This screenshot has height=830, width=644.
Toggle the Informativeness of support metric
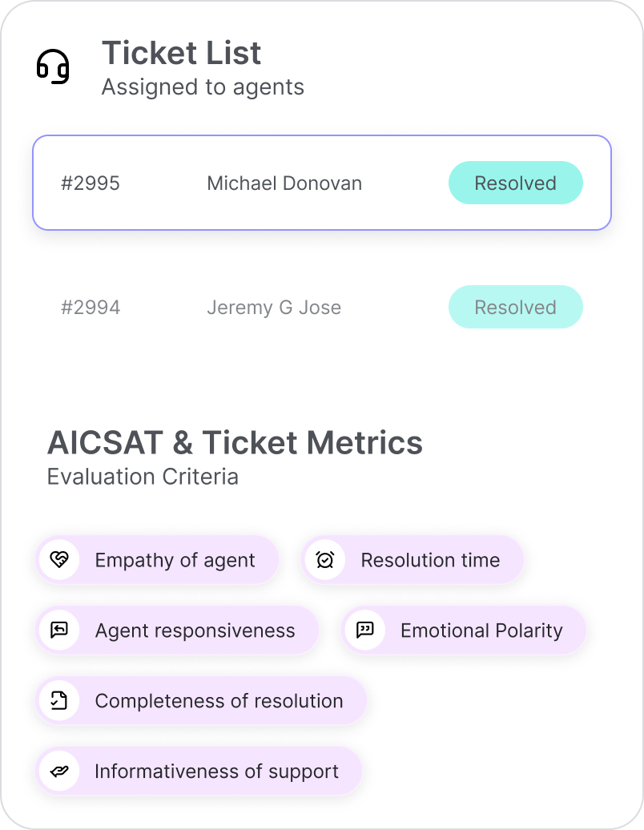click(x=199, y=771)
